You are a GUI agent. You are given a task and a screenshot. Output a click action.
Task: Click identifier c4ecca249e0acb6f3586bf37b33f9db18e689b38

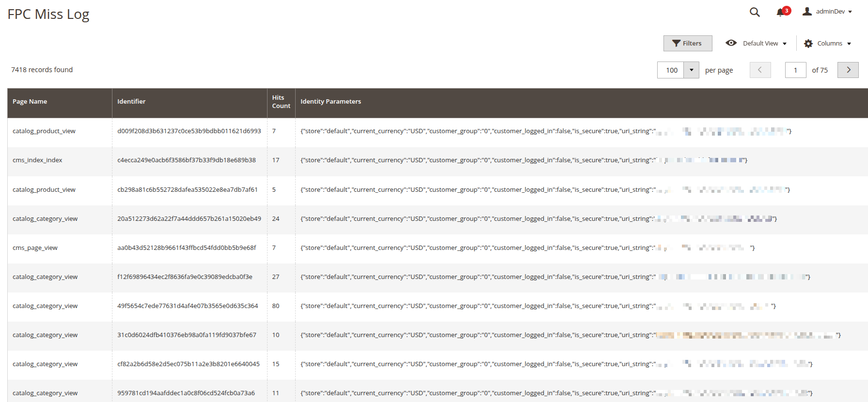coord(187,160)
